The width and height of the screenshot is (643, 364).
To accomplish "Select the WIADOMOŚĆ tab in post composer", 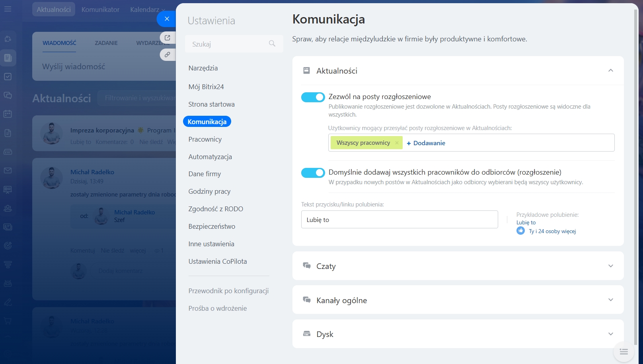I will tap(59, 43).
